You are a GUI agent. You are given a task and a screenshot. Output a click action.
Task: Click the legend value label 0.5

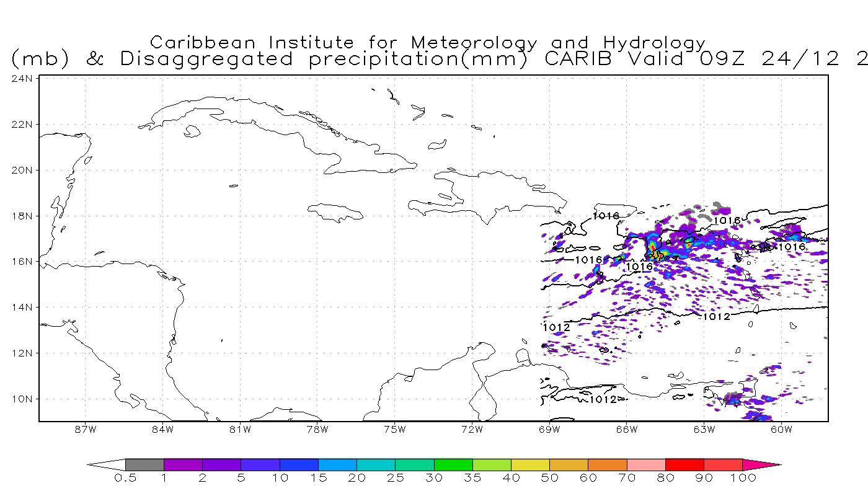125,478
